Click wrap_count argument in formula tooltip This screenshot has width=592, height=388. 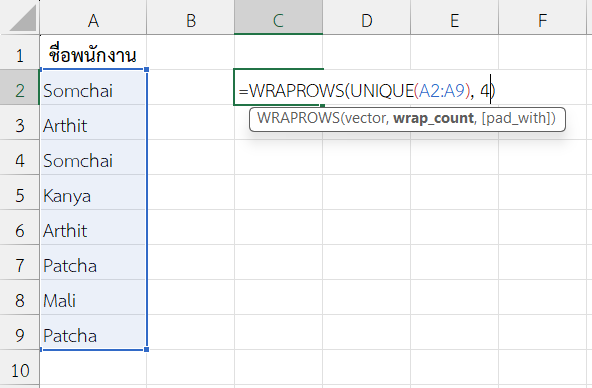point(433,119)
